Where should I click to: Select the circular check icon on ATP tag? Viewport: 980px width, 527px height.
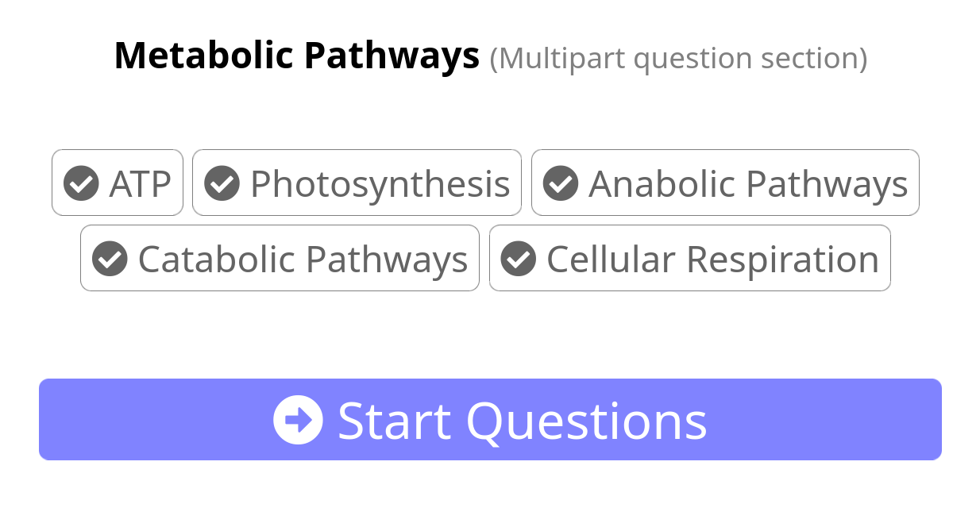pyautogui.click(x=80, y=183)
